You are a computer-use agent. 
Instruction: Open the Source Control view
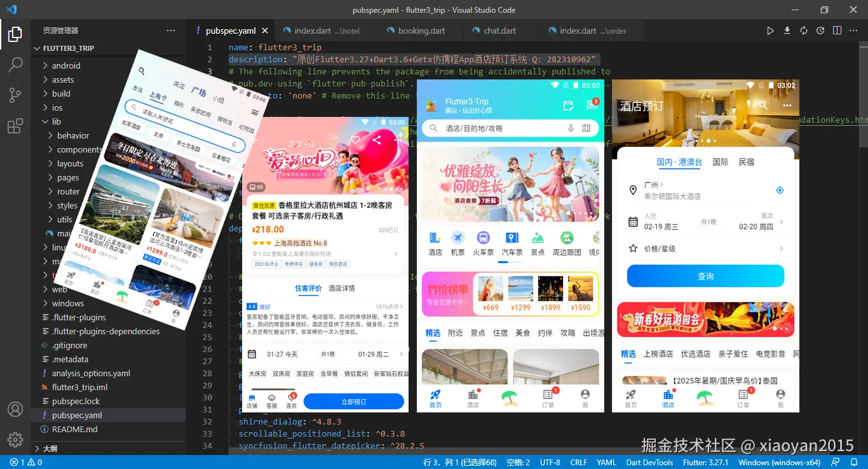(15, 93)
